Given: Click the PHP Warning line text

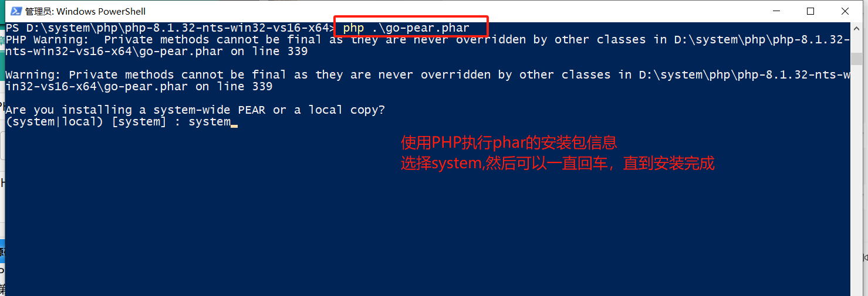Looking at the screenshot, I should [428, 40].
